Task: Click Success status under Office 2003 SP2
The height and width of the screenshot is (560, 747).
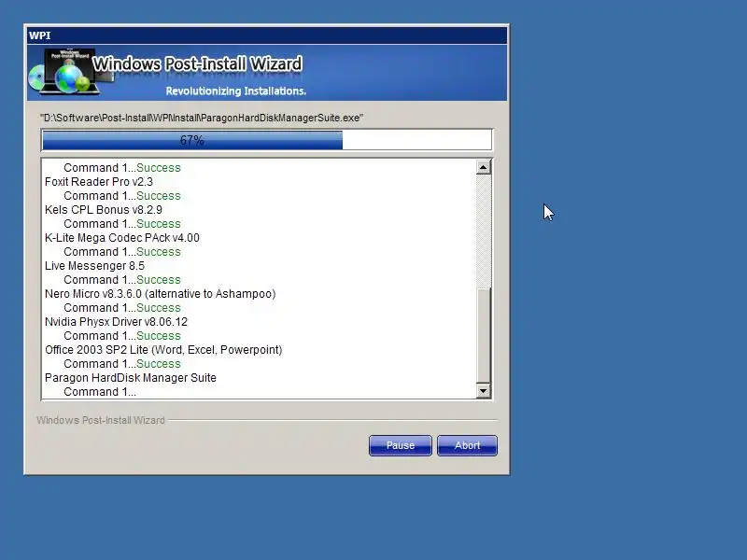Action: 159,364
